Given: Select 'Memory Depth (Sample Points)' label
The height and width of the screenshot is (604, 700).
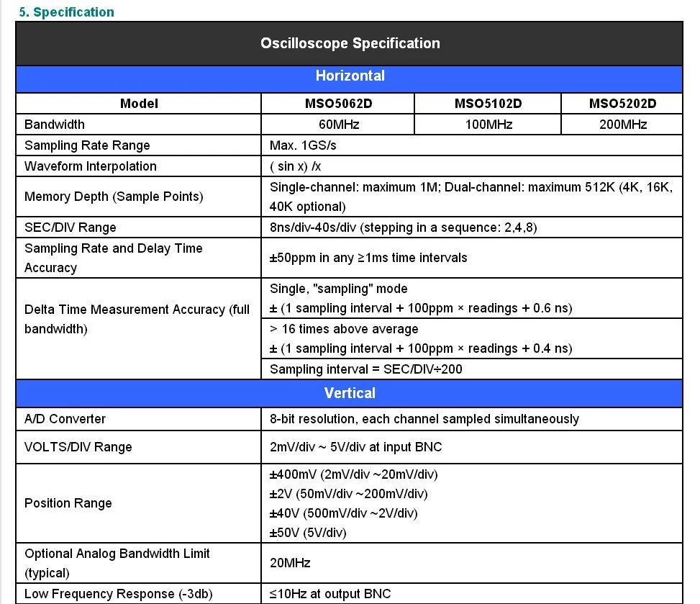Looking at the screenshot, I should [x=114, y=197].
